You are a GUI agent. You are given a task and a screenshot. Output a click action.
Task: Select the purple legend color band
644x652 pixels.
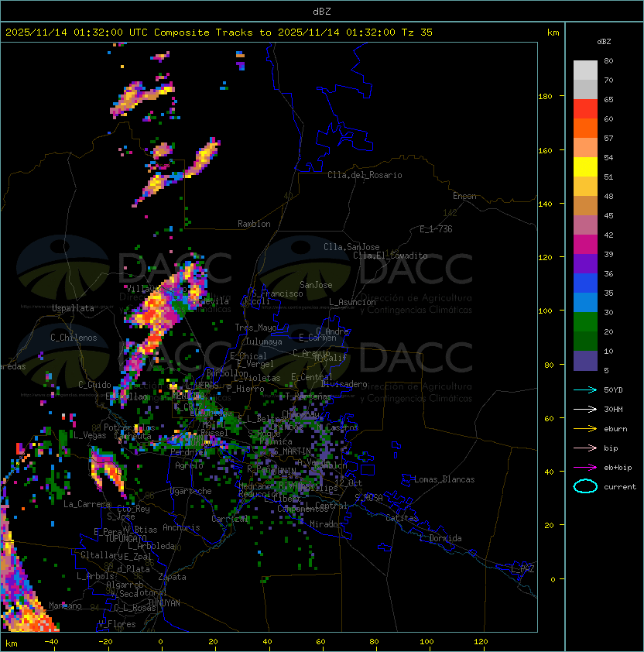(585, 263)
